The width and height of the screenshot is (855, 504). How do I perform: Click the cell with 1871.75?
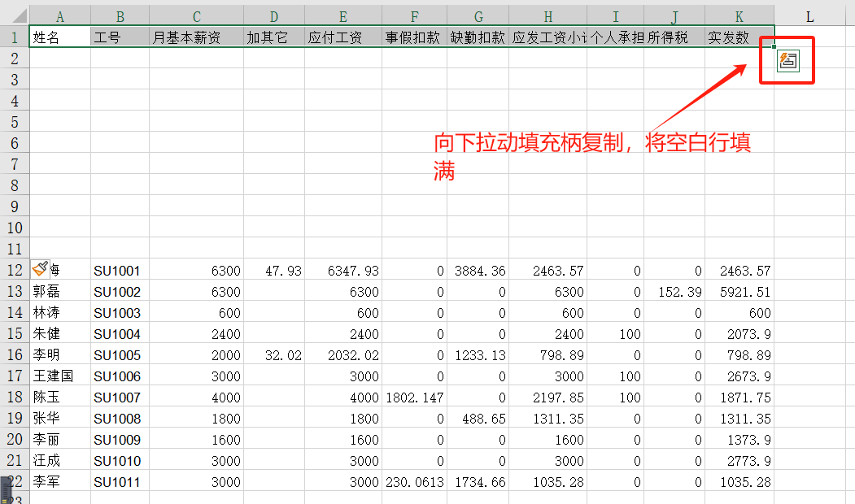[x=739, y=397]
